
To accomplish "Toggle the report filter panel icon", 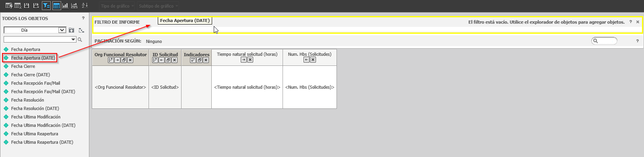I will (46, 6).
